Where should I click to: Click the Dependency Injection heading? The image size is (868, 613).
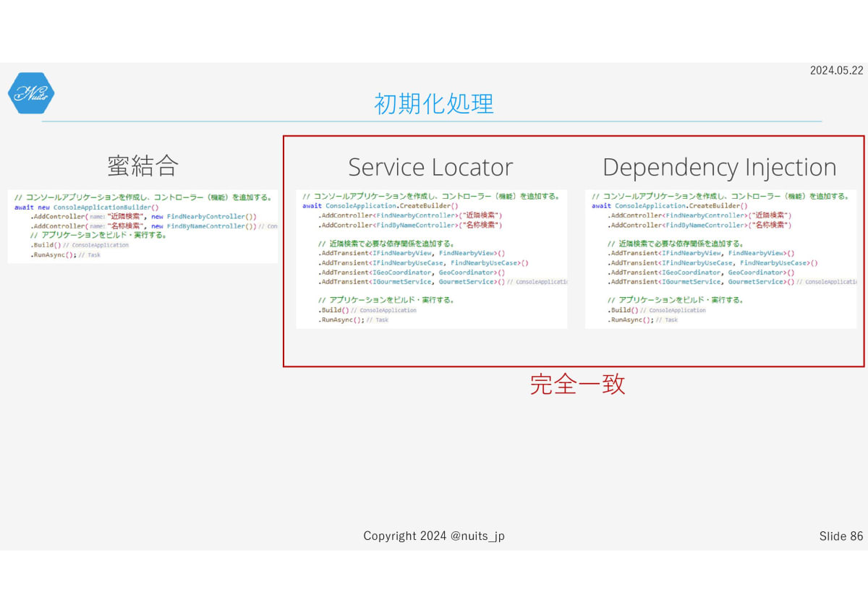point(720,167)
